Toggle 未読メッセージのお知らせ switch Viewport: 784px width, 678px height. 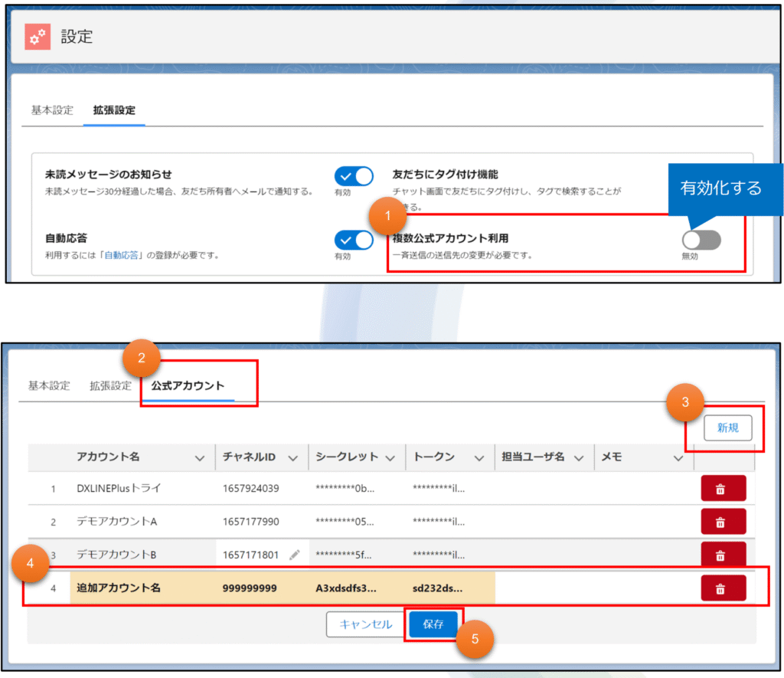pos(353,176)
